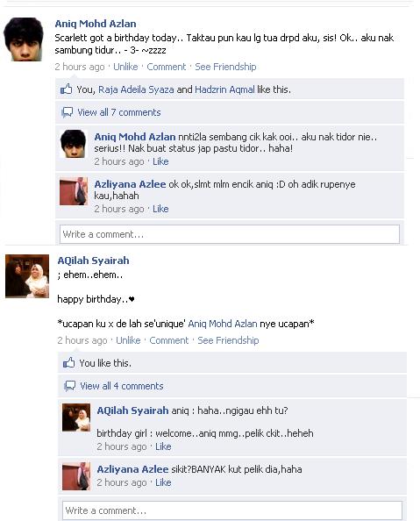Image resolution: width=420 pixels, height=521 pixels.
Task: Click the thumbs-up icon beside 'You, Raja Adeila Syaza'
Action: [66, 89]
